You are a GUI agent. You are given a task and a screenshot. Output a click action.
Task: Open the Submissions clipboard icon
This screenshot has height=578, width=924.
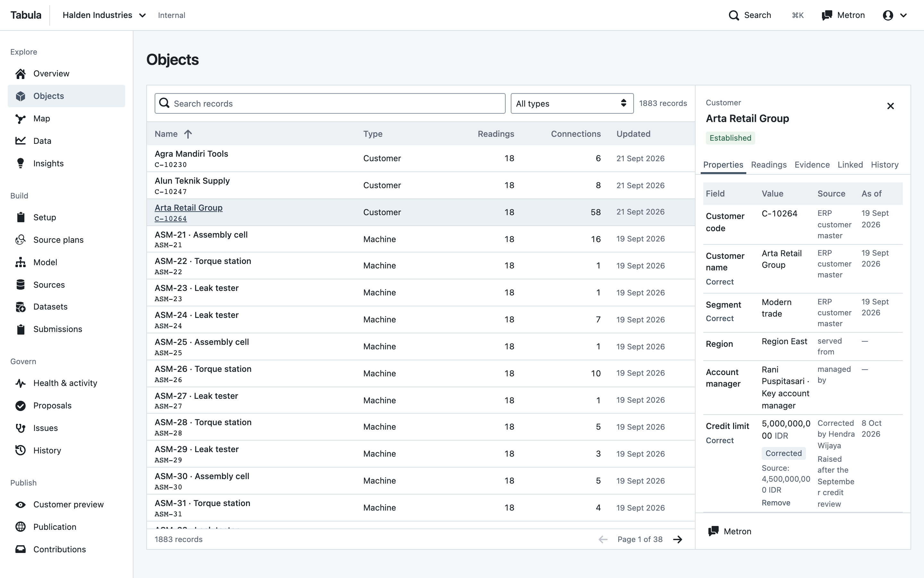(x=21, y=329)
